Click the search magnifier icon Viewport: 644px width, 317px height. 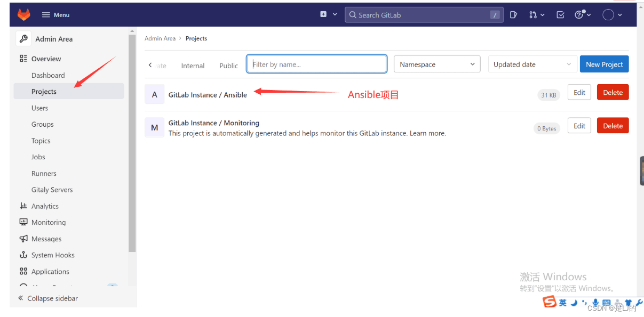(x=353, y=15)
